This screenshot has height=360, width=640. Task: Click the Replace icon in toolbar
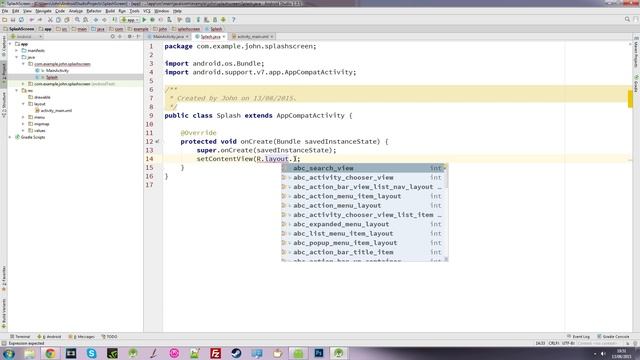(x=86, y=20)
